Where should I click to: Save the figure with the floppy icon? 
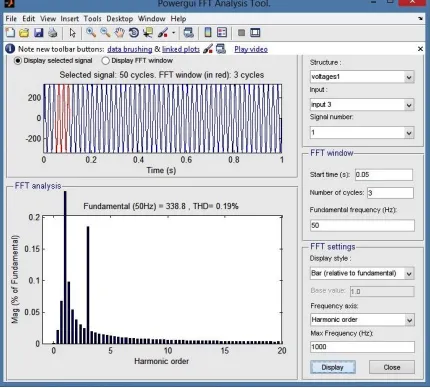39,32
